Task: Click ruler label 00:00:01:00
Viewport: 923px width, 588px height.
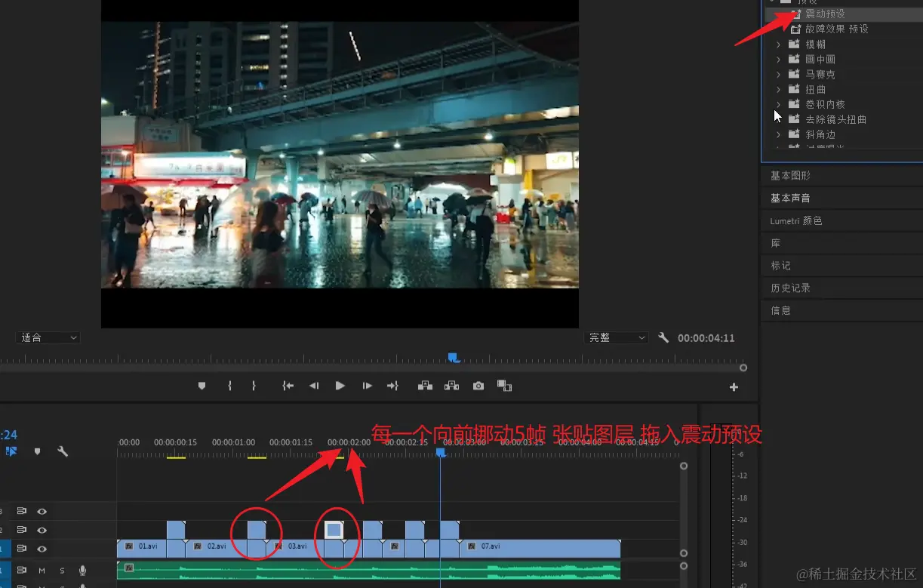Action: [233, 442]
